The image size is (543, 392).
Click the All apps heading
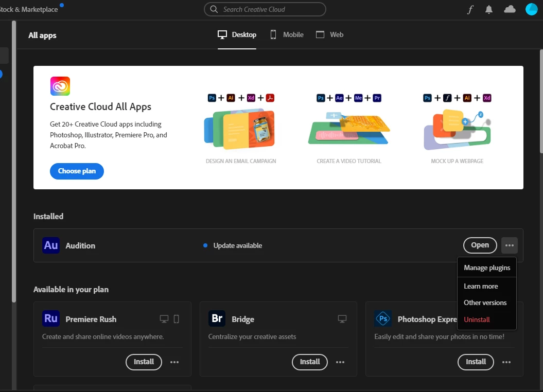(42, 35)
